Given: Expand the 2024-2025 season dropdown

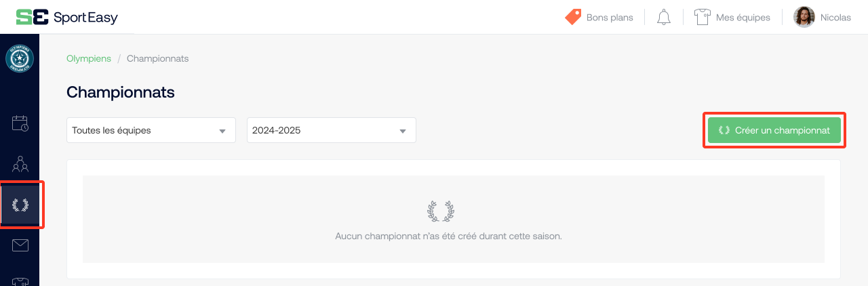Looking at the screenshot, I should coord(332,130).
